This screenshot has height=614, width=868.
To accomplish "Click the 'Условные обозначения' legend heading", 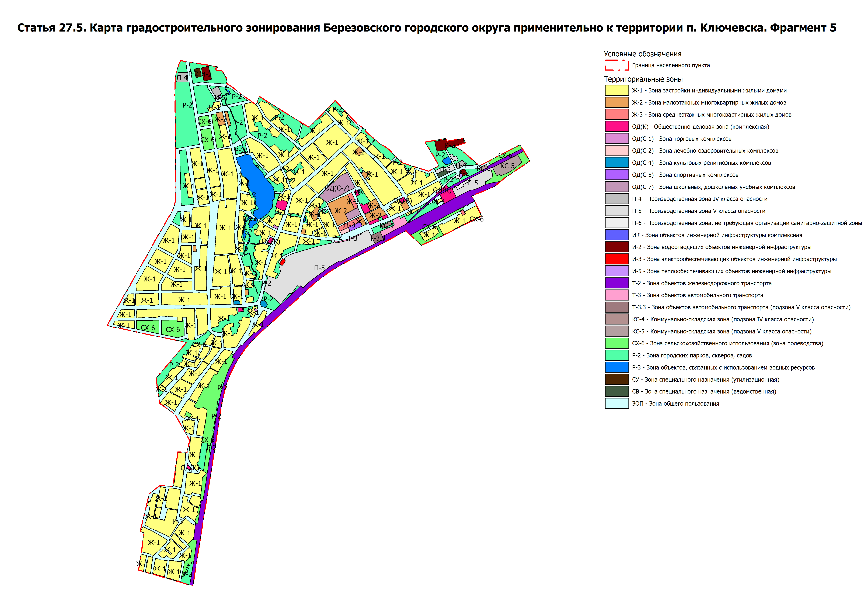I will (642, 54).
